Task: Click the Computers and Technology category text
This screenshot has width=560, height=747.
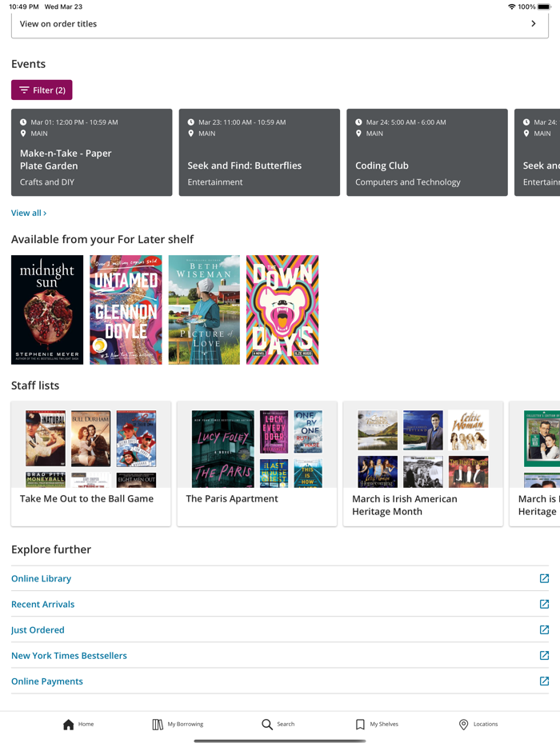Action: 408,182
